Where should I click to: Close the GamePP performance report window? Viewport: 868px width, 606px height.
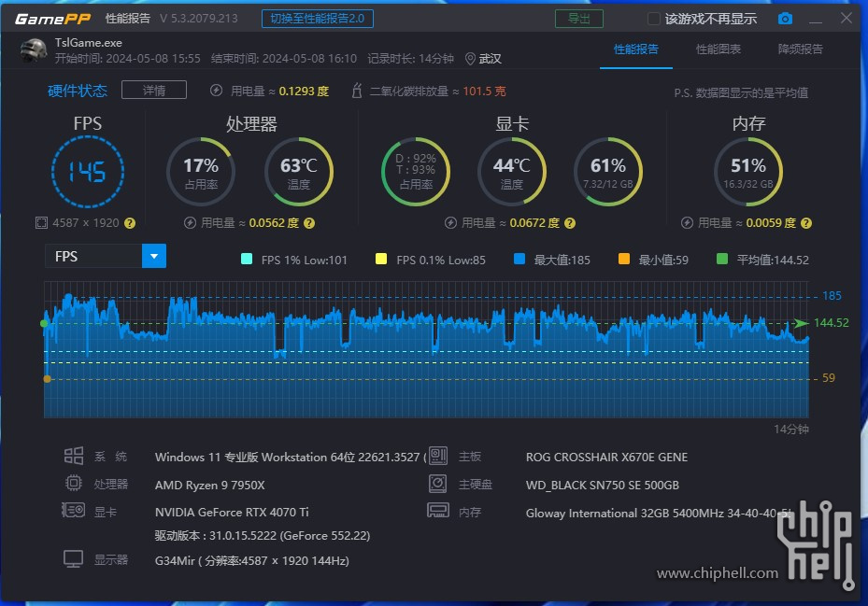[846, 19]
